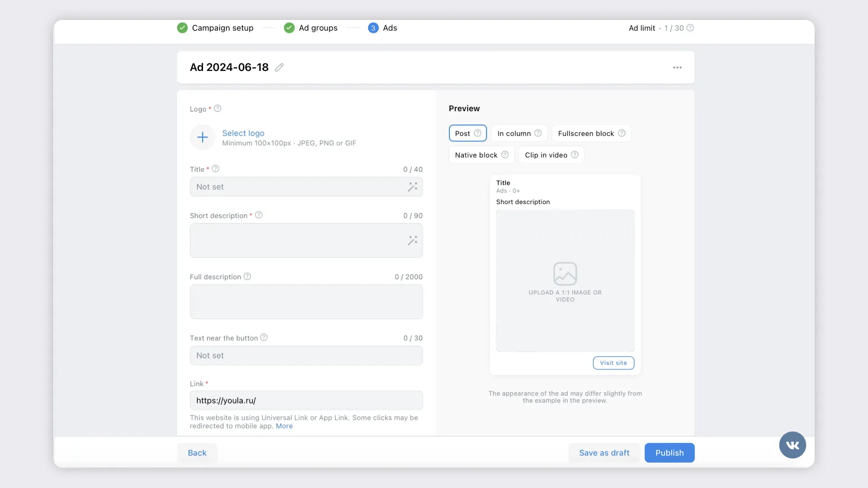
Task: Switch preview to Clip in video
Action: coord(546,155)
